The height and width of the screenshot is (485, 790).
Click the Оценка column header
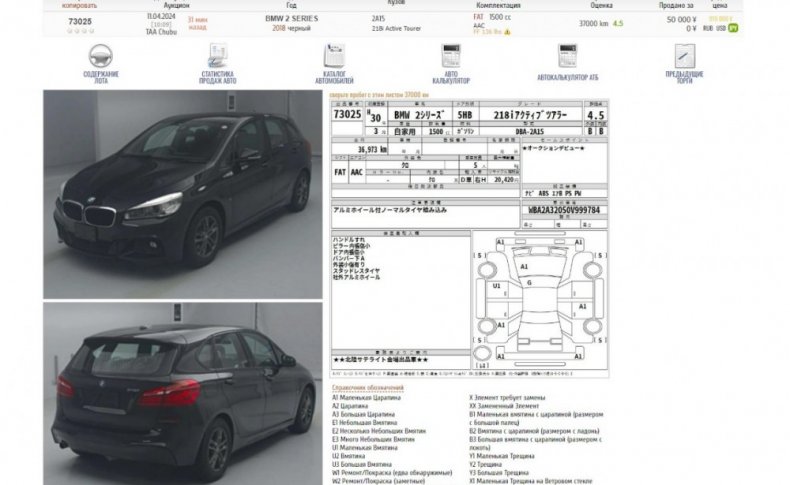[602, 6]
